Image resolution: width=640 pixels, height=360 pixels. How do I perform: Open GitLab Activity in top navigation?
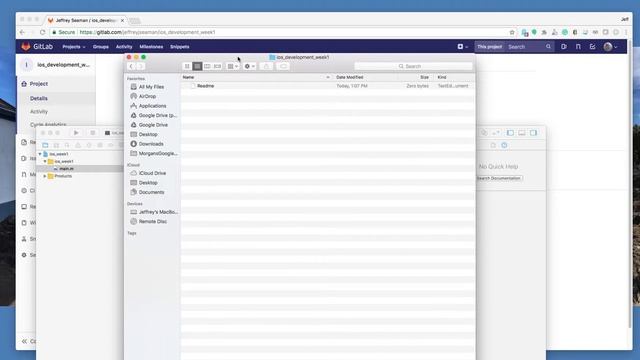point(124,47)
